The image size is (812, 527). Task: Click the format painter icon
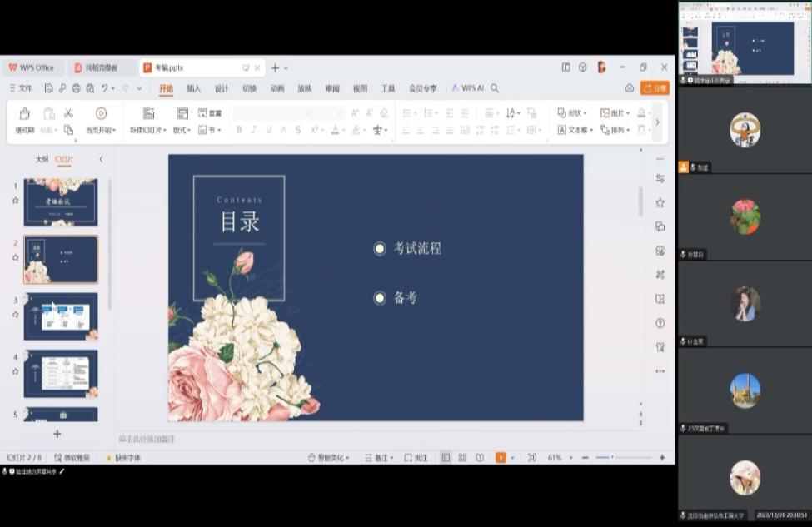tap(24, 114)
